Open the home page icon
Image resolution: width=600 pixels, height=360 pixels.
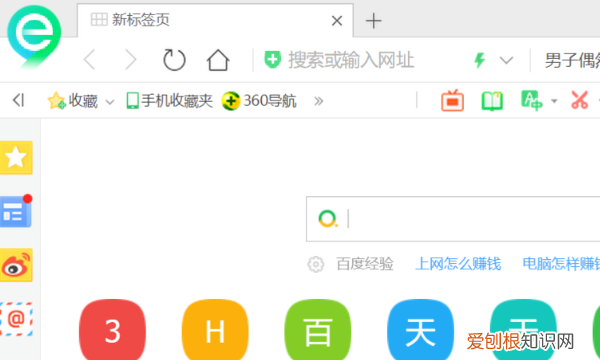[218, 60]
